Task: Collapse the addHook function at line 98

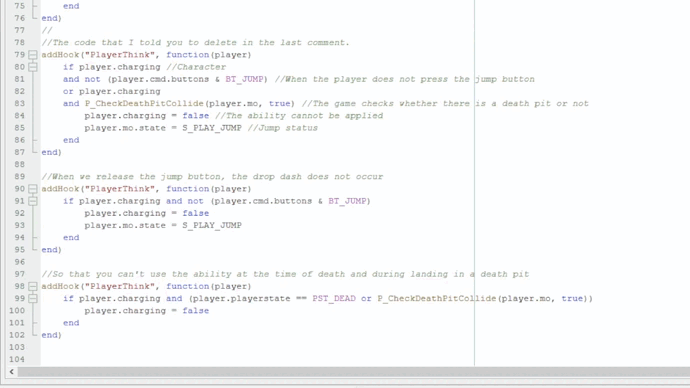Action: pos(33,286)
